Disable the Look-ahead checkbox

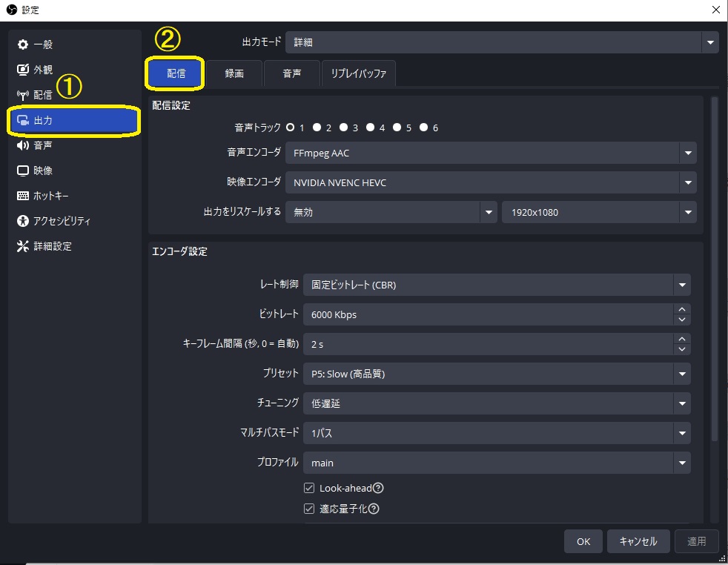[x=309, y=488]
